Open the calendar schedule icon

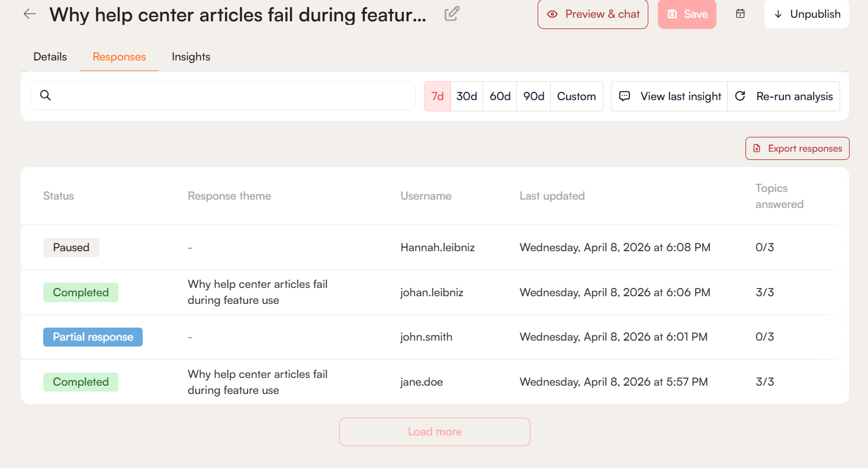click(x=740, y=14)
